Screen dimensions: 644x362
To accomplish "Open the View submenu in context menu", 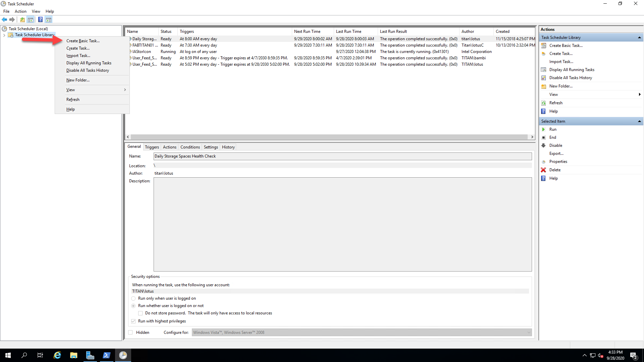I will pos(70,90).
